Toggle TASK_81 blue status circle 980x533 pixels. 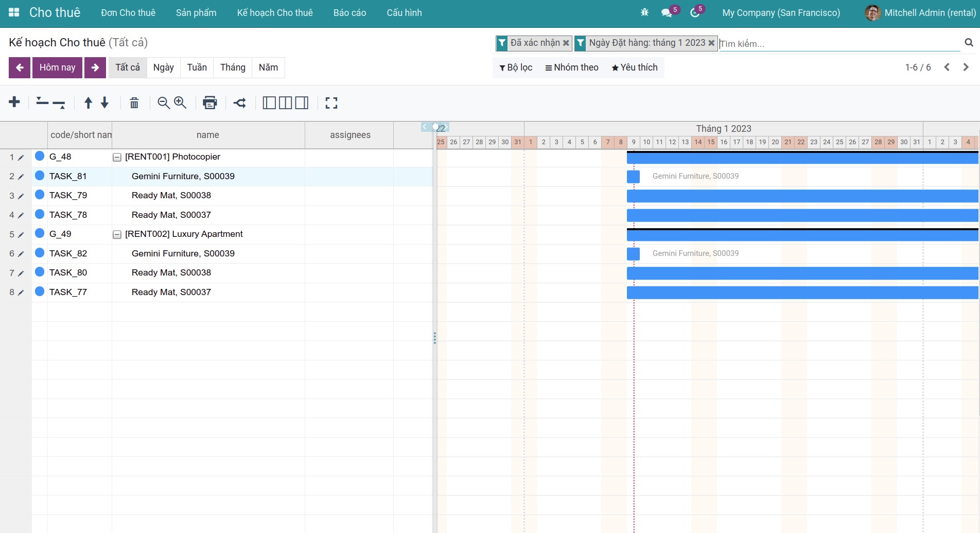40,176
